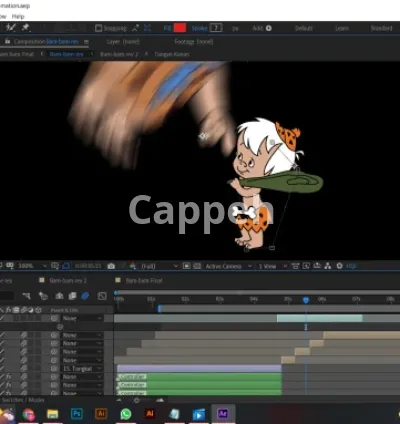Screen dimensions: 400x424
Task: Select the Composition Bam-bam rev panel tab
Action: coord(46,42)
